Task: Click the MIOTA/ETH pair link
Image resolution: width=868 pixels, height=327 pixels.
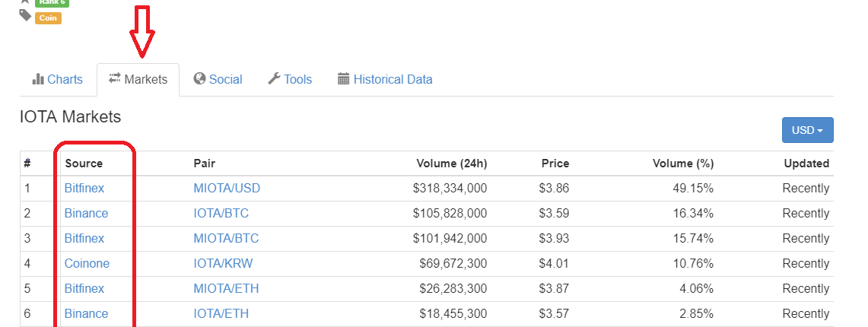Action: [226, 288]
